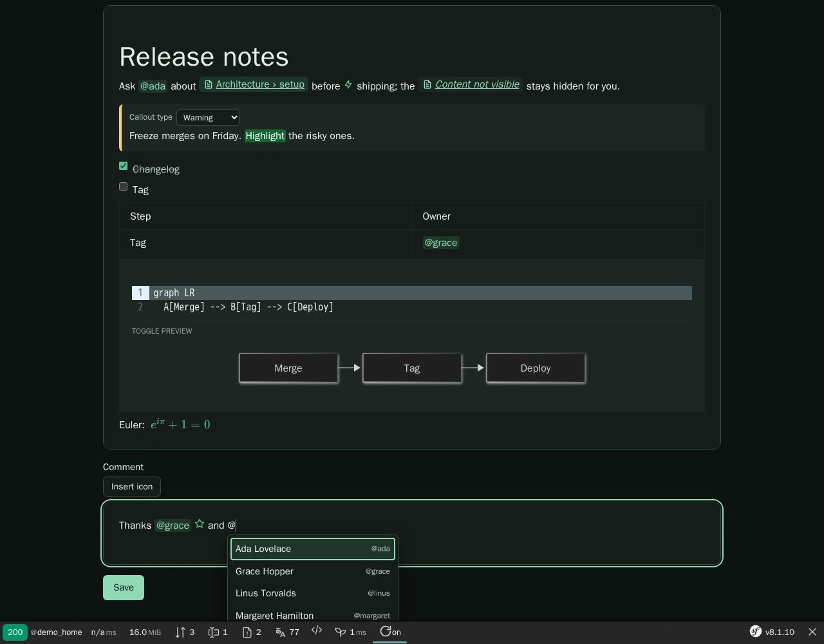The width and height of the screenshot is (824, 644).
Task: Toggle the refresh indicator labeled on
Action: (x=390, y=632)
